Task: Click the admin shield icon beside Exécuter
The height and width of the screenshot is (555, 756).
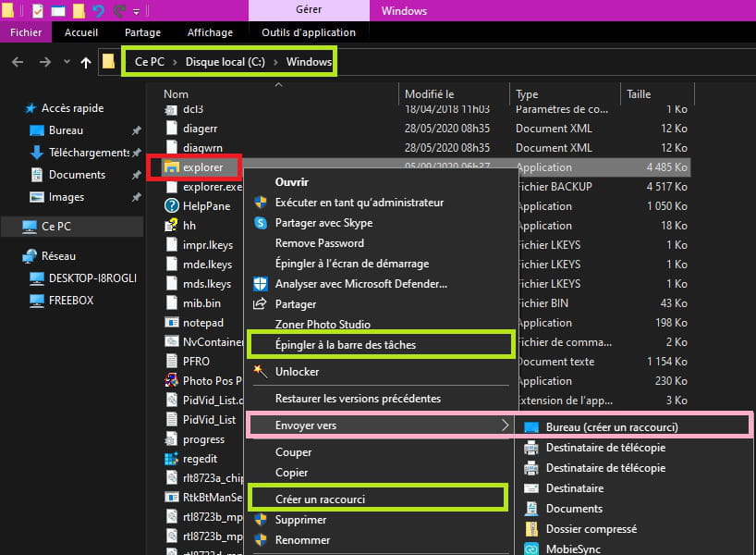Action: [x=261, y=203]
